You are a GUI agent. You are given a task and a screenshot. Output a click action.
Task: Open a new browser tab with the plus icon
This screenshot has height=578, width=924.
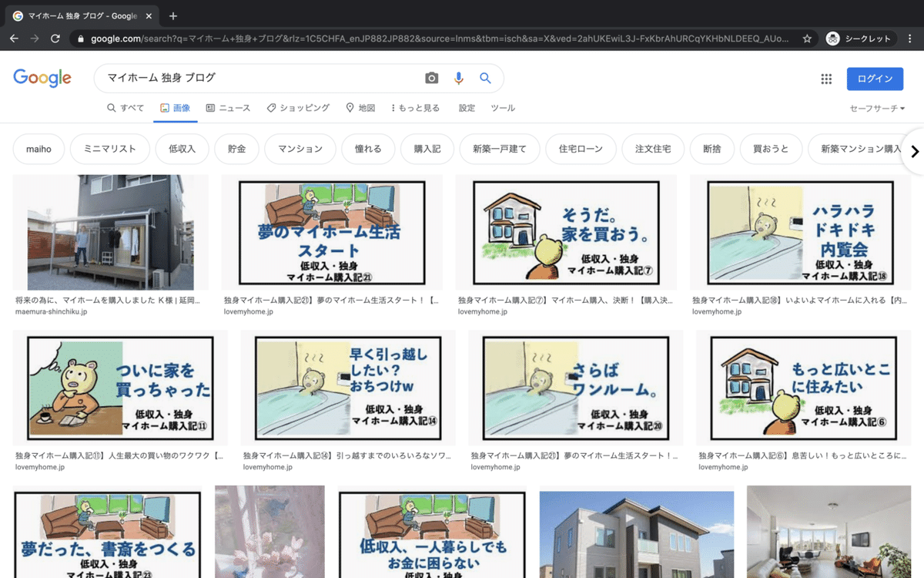click(172, 15)
